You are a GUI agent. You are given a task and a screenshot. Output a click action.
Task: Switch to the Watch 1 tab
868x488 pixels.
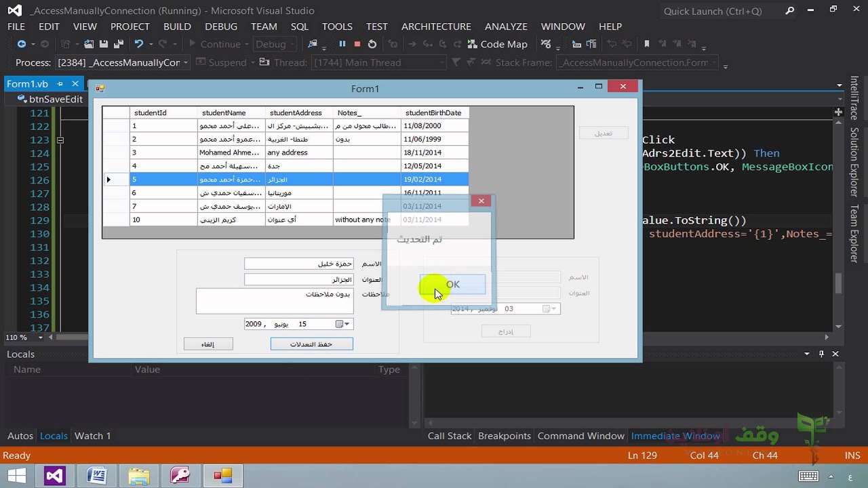point(93,436)
